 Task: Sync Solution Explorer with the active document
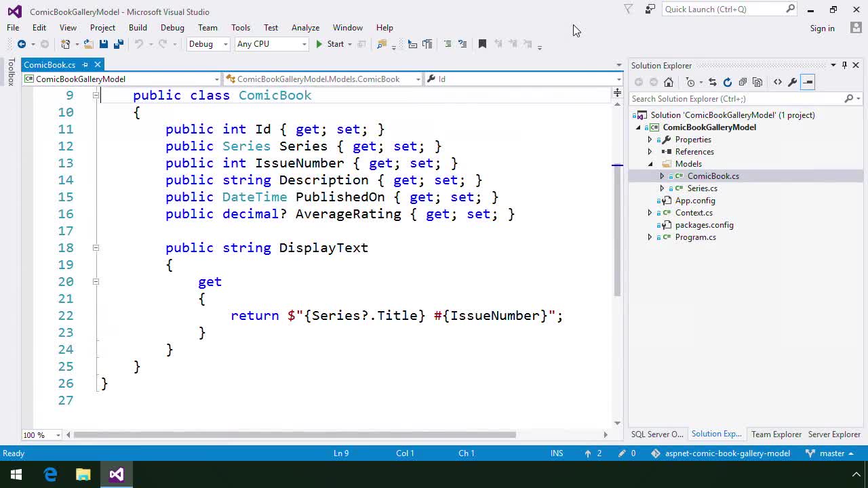(712, 82)
